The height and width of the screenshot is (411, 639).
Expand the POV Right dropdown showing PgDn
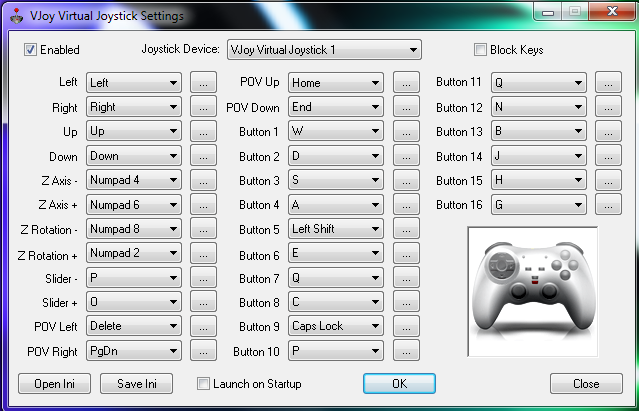[134, 351]
